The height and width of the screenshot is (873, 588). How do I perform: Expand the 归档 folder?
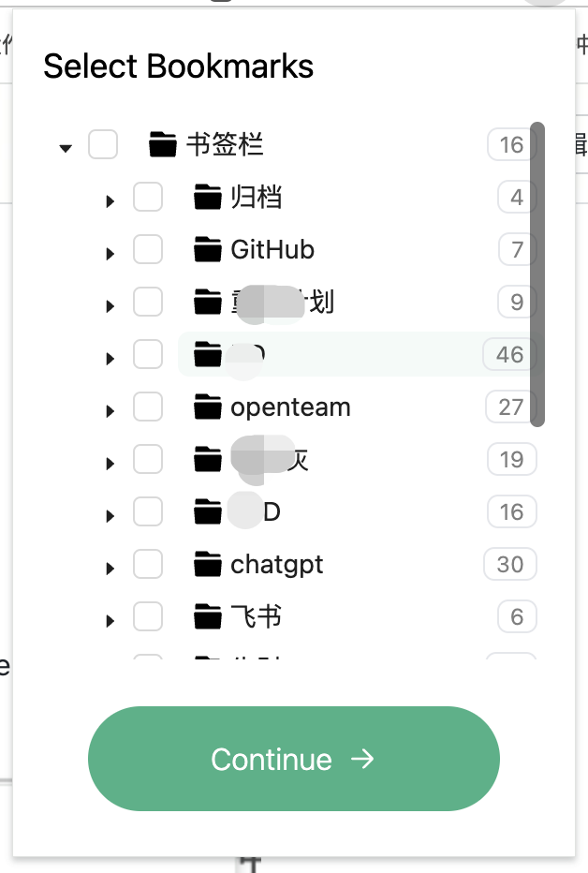[x=110, y=200]
